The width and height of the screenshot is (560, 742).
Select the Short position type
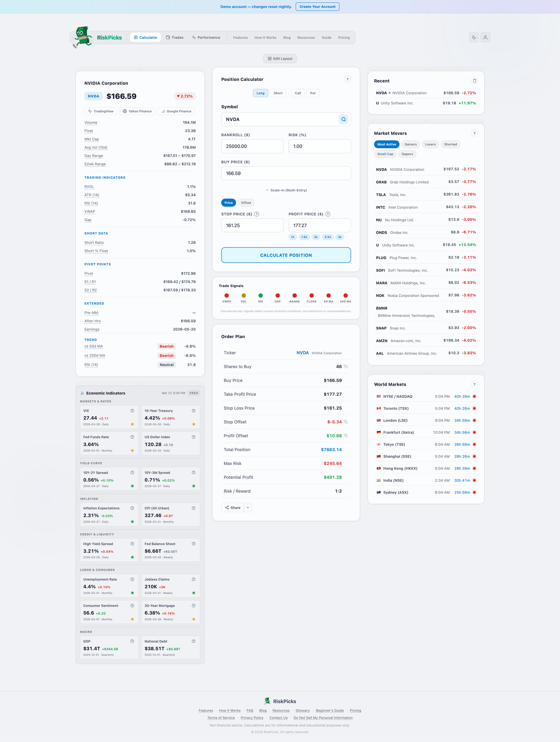tap(278, 93)
